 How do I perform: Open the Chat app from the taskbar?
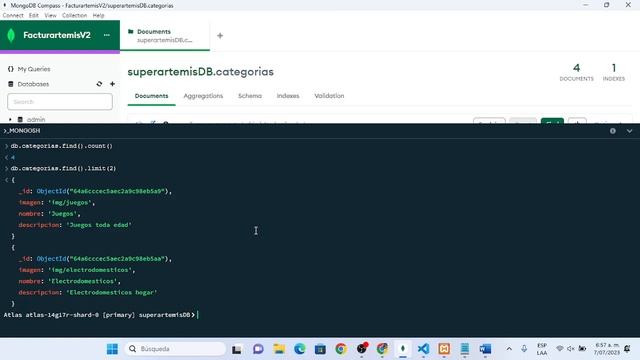pos(258,349)
